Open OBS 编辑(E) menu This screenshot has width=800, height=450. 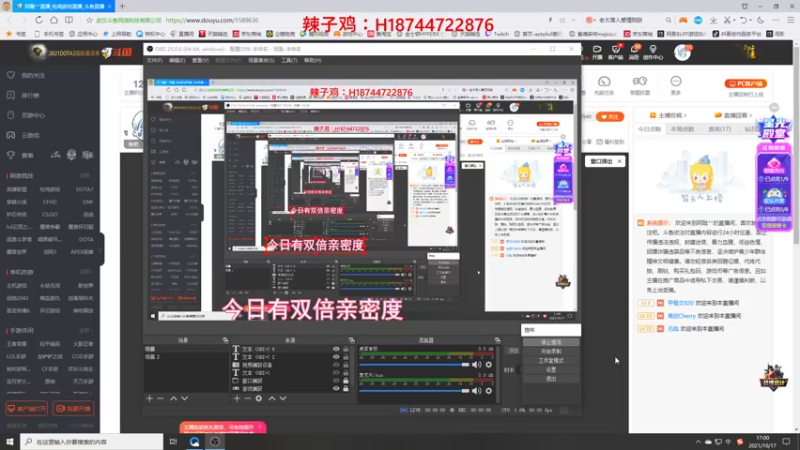177,60
